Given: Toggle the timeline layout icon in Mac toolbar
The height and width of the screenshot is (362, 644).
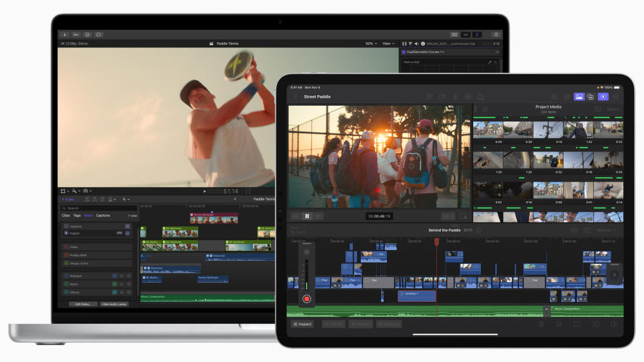Looking at the screenshot, I should pos(466,35).
